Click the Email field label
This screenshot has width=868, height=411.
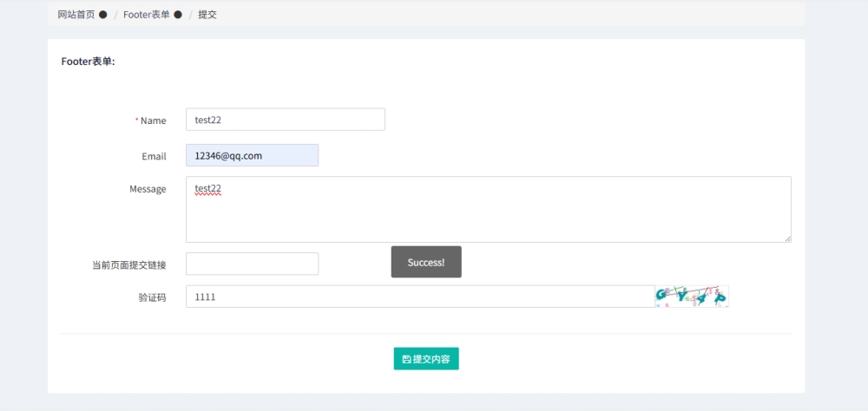(x=154, y=157)
